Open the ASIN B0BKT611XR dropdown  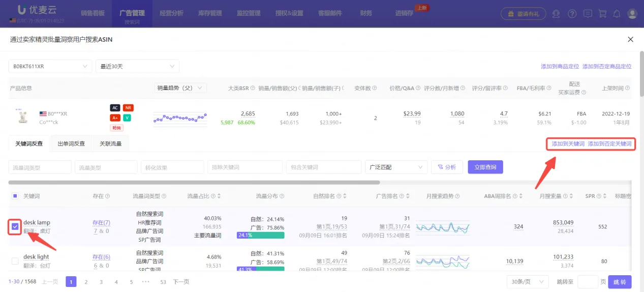pos(50,66)
